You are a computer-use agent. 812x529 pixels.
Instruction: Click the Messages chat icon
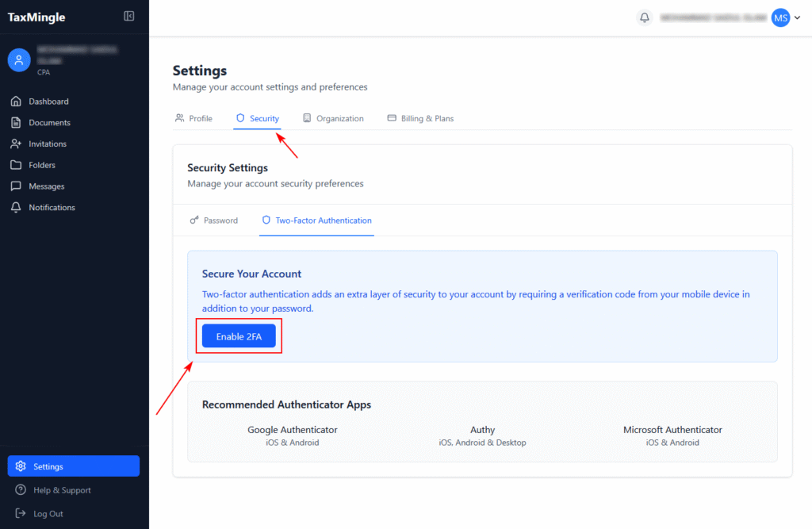(15, 186)
